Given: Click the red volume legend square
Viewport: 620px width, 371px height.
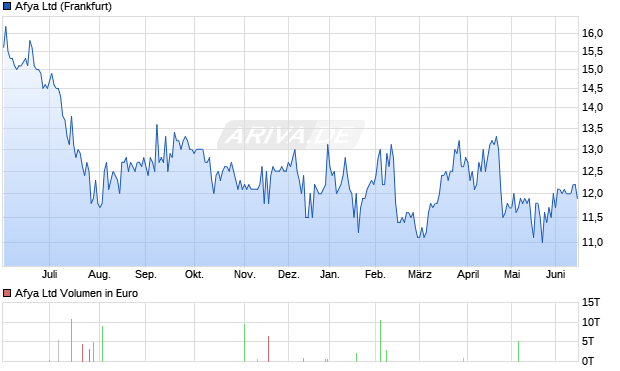Looking at the screenshot, I should pos(7,293).
